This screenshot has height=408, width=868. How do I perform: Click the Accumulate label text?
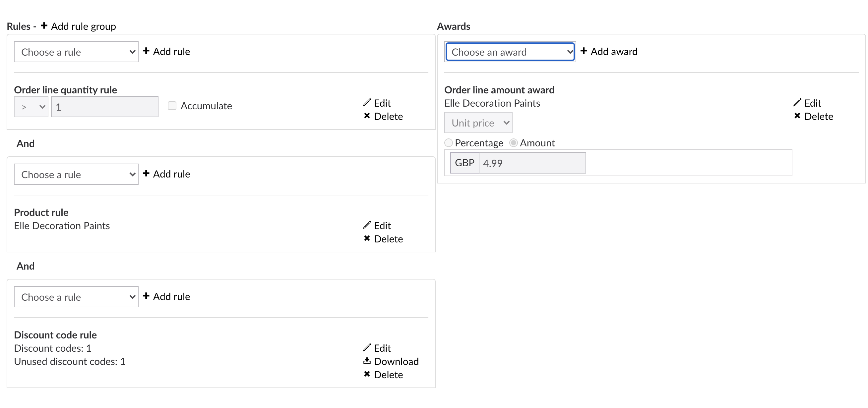pos(206,106)
